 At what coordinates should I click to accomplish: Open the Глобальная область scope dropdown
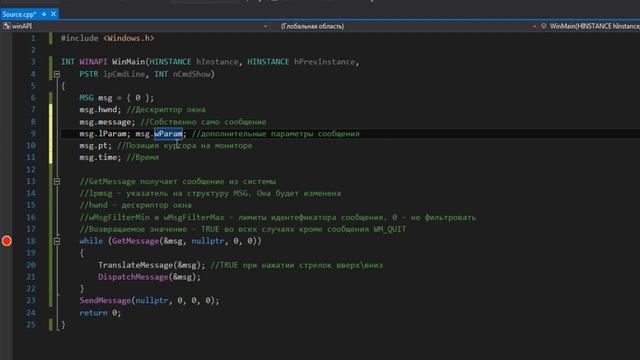[x=534, y=26]
